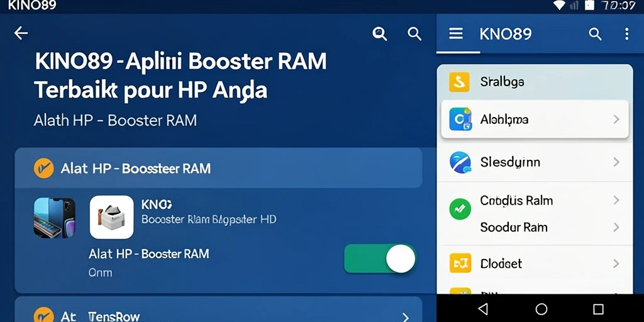Click the blue app icon beside Alablama
This screenshot has height=322, width=644.
point(460,119)
